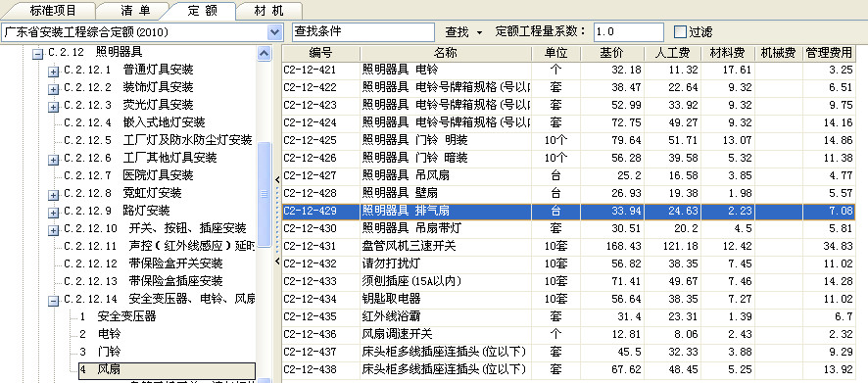Select row 红外线浴霸
Image resolution: width=868 pixels, height=383 pixels.
click(568, 316)
